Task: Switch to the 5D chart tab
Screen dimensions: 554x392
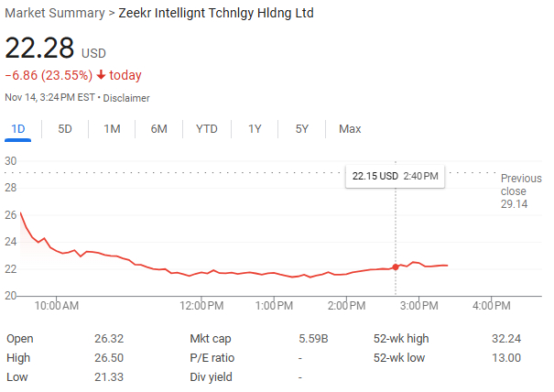Action: tap(65, 129)
